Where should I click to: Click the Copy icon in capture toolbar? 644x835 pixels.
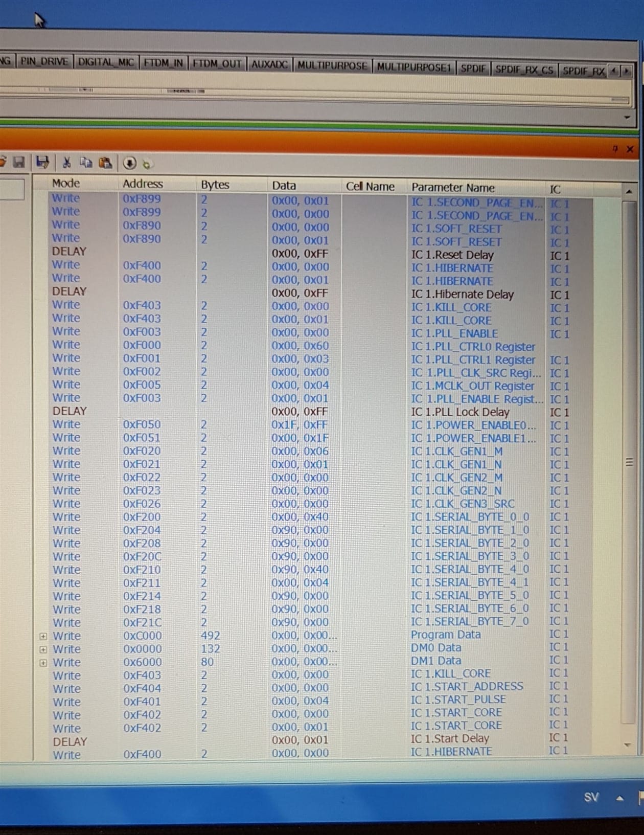(86, 163)
